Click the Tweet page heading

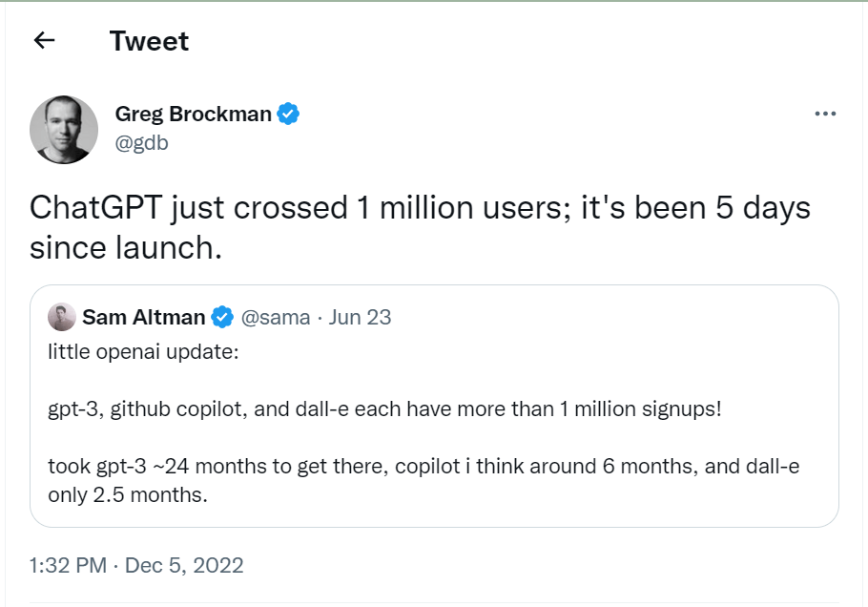coord(149,41)
